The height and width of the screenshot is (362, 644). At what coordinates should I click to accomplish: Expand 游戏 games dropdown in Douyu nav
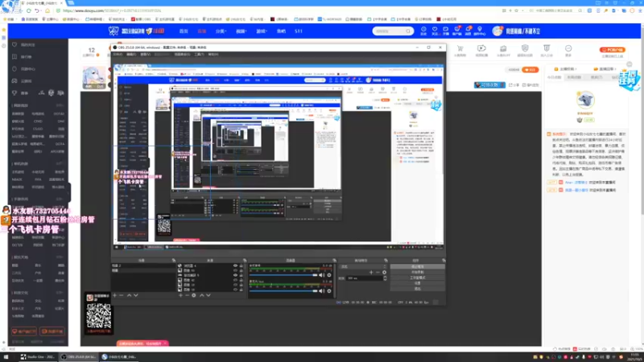point(262,31)
